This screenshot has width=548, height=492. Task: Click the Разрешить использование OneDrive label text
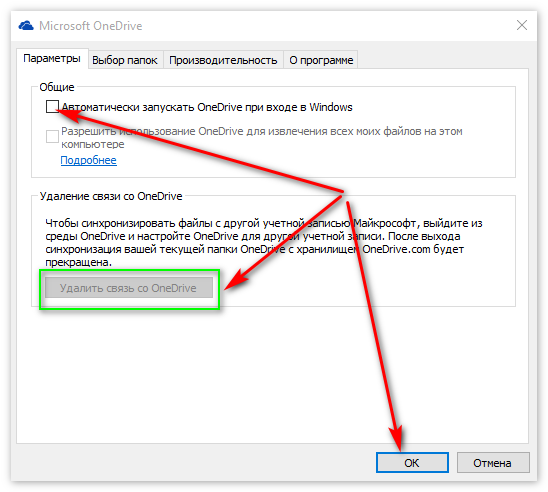pyautogui.click(x=262, y=137)
